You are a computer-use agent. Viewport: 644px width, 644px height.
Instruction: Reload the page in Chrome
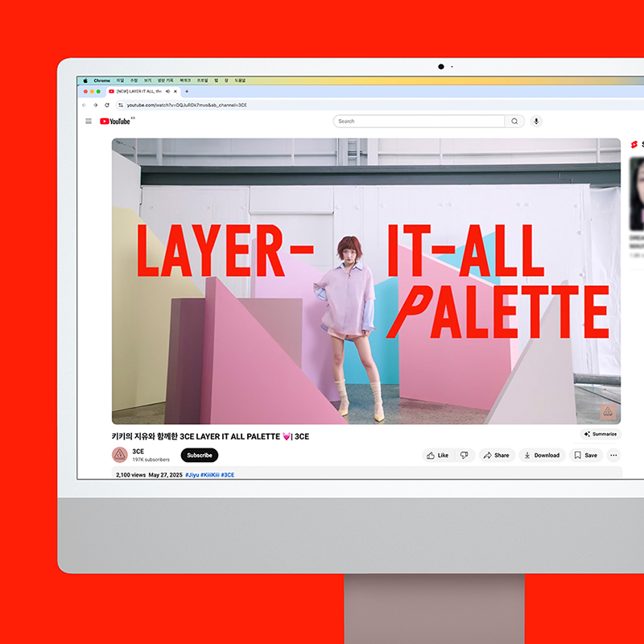[x=107, y=105]
